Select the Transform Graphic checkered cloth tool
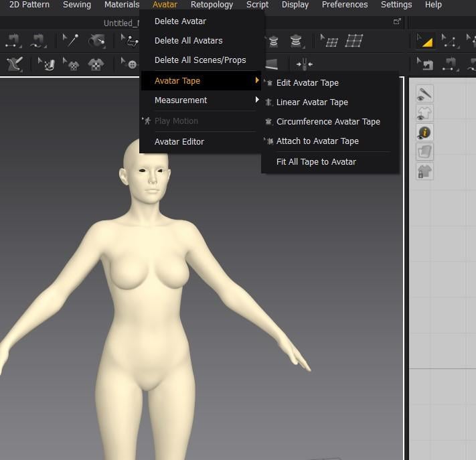Image resolution: width=476 pixels, height=460 pixels. click(x=46, y=64)
